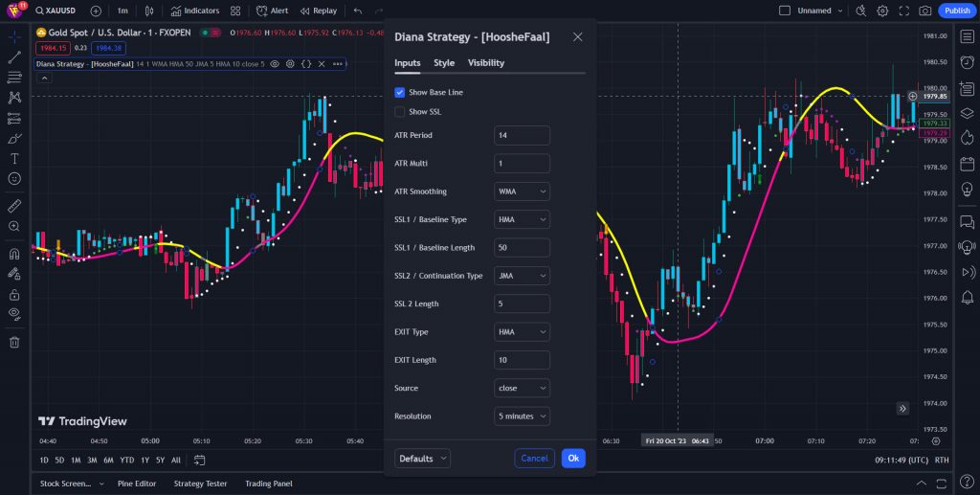
Task: Edit the SSL1 / Baseline Length field
Action: pos(522,247)
